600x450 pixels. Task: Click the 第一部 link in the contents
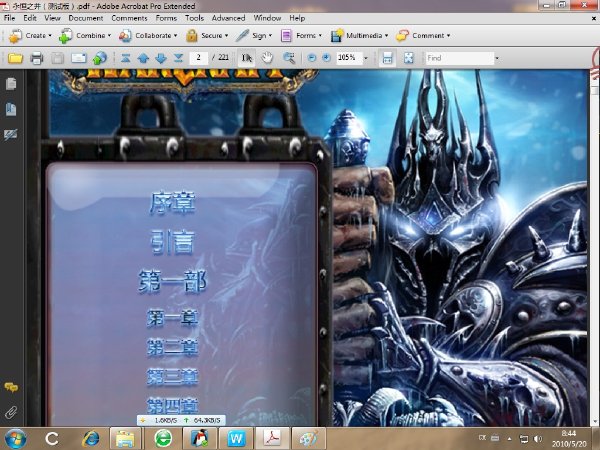(x=173, y=282)
